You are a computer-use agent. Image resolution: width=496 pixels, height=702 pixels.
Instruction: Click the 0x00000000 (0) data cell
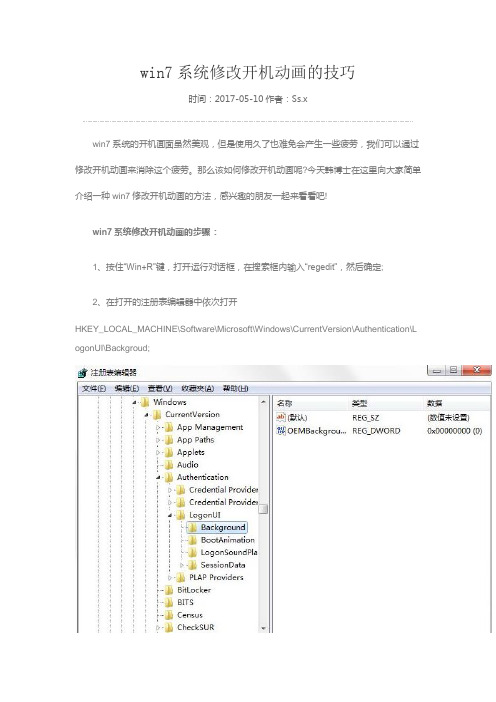454,431
